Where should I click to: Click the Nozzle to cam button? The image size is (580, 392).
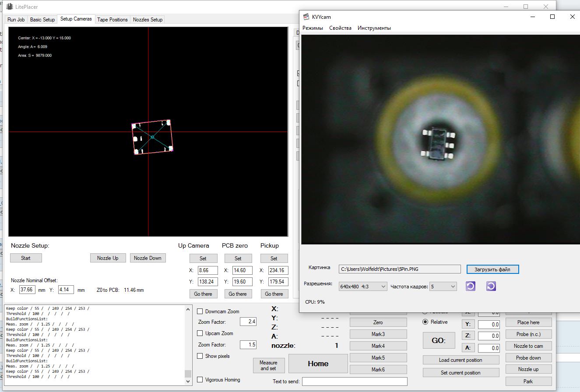point(528,346)
